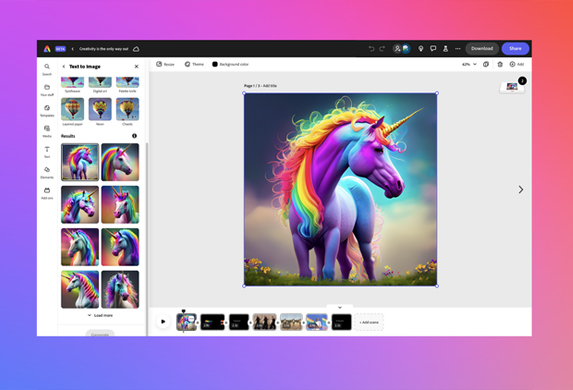Click the Share button
Image resolution: width=573 pixels, height=390 pixels.
point(515,49)
